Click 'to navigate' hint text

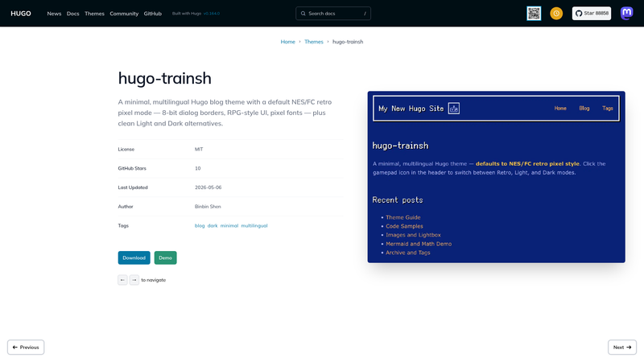tap(154, 280)
